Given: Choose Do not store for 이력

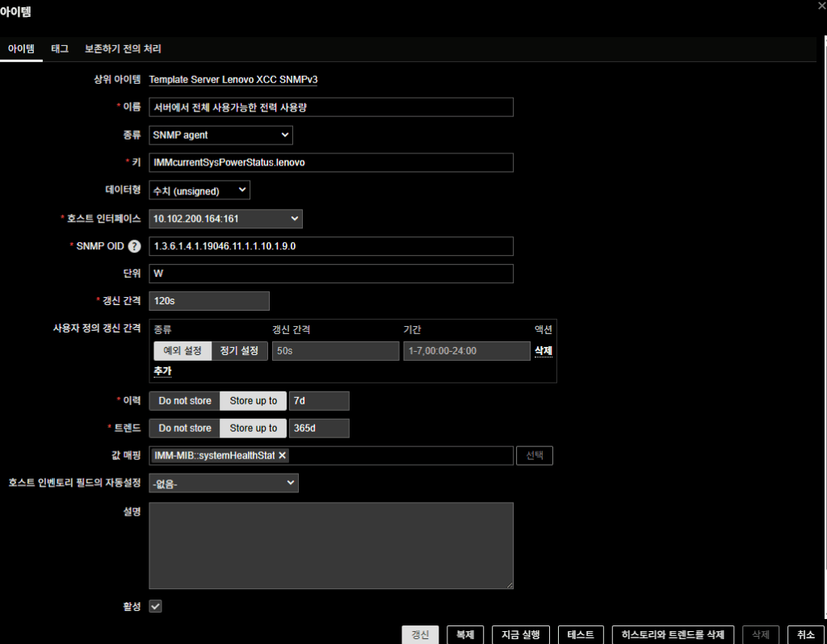Looking at the screenshot, I should [185, 401].
